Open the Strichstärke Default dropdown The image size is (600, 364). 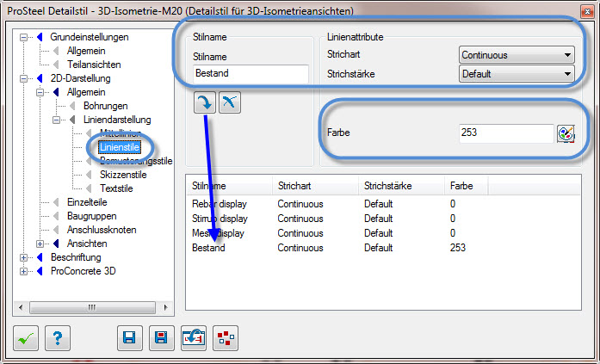coord(516,73)
